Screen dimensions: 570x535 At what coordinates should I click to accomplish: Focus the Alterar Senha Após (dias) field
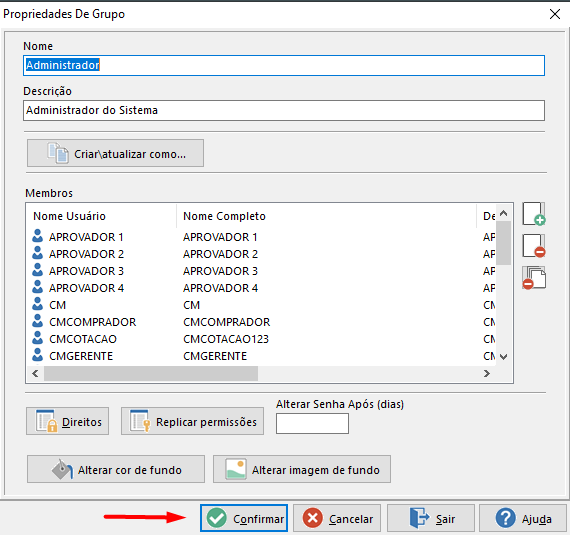312,423
